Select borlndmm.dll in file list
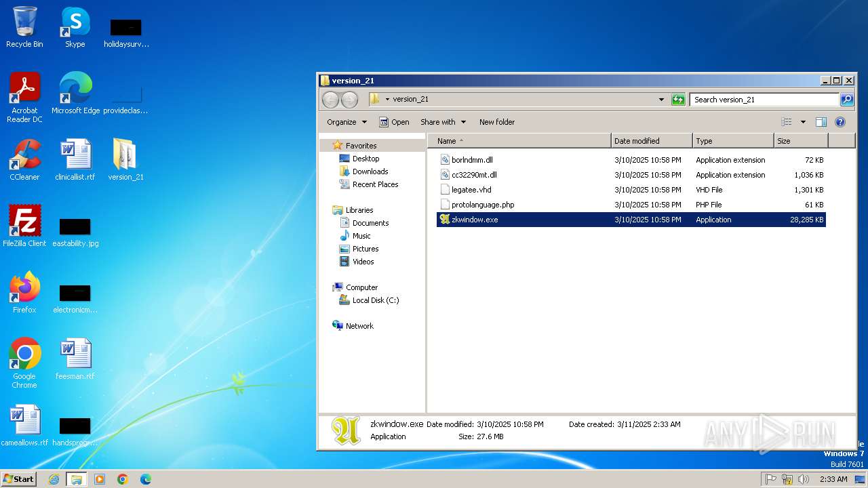The width and height of the screenshot is (868, 488). pos(631,160)
